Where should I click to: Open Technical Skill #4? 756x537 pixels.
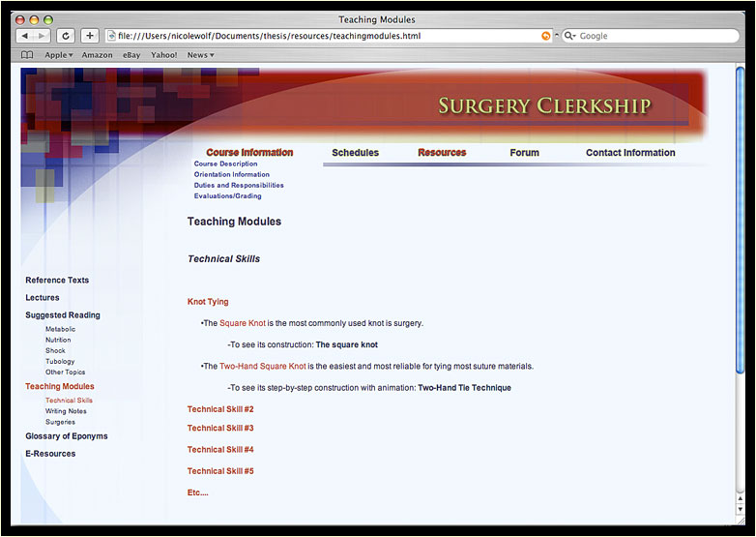click(220, 450)
